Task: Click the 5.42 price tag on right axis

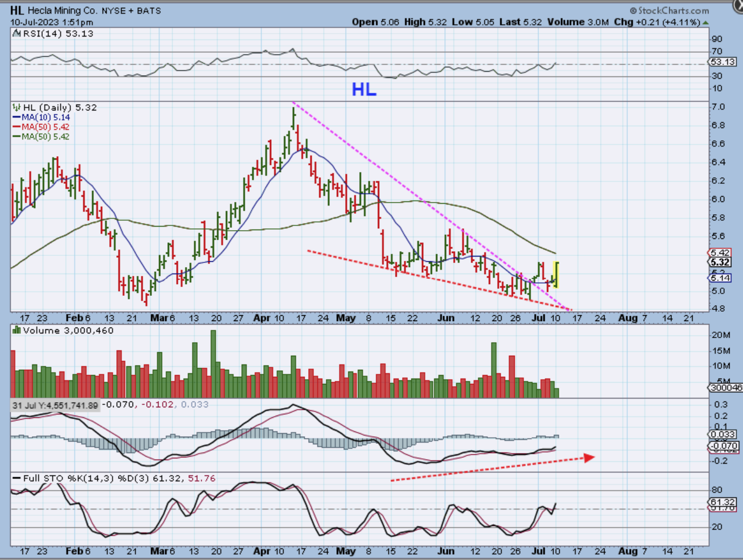Action: click(x=720, y=253)
